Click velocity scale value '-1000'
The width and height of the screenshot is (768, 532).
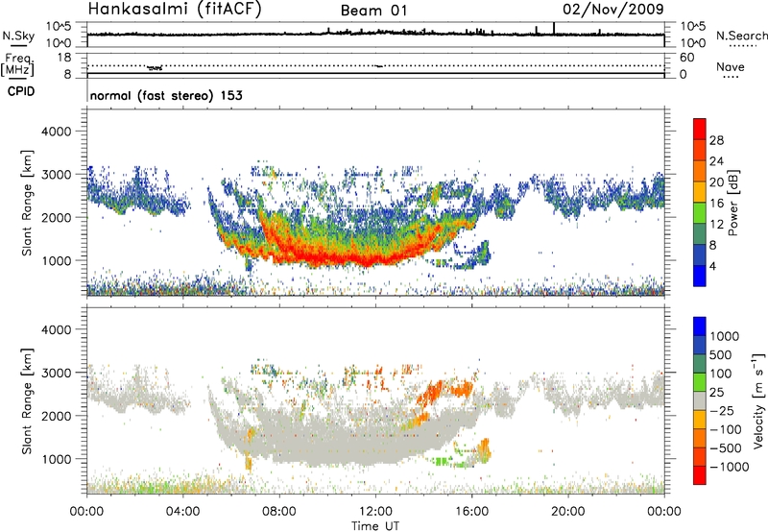point(730,467)
